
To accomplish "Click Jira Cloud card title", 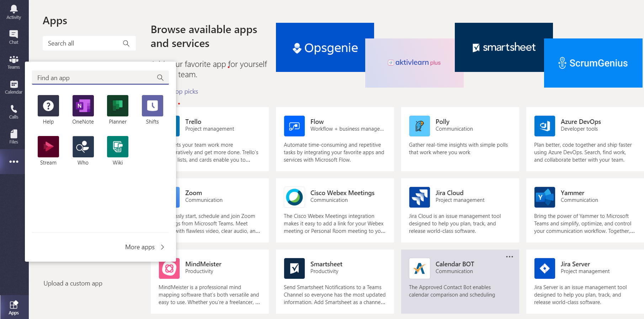I will click(x=449, y=193).
